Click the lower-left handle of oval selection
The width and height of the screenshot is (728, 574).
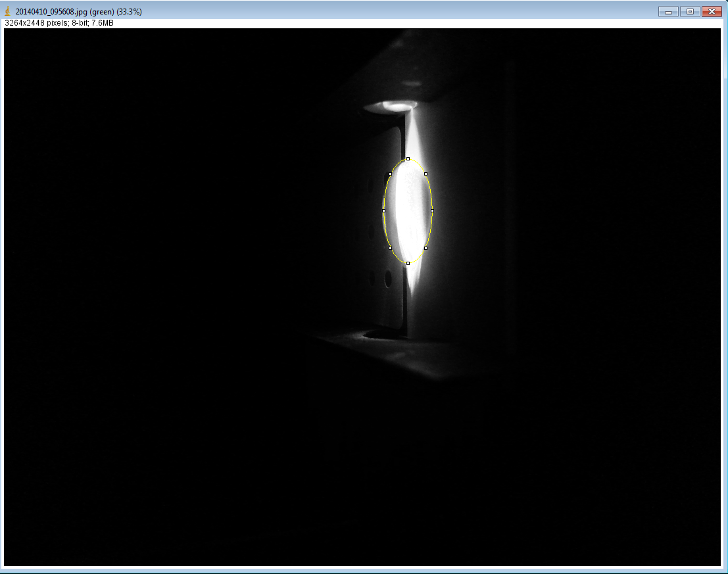coord(391,248)
